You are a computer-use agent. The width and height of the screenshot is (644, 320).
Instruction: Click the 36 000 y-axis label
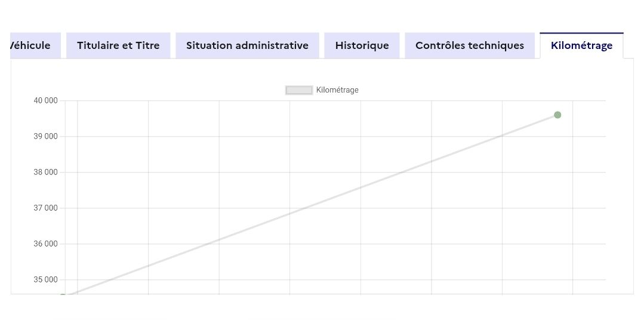tap(45, 244)
